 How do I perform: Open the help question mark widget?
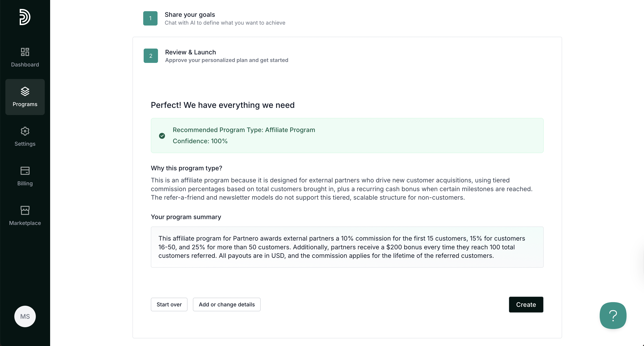[x=613, y=316]
